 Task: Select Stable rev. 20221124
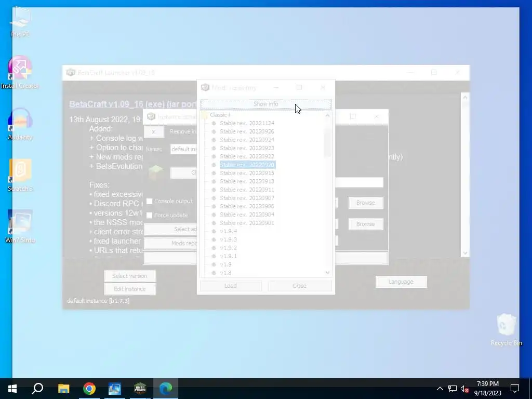click(x=247, y=123)
